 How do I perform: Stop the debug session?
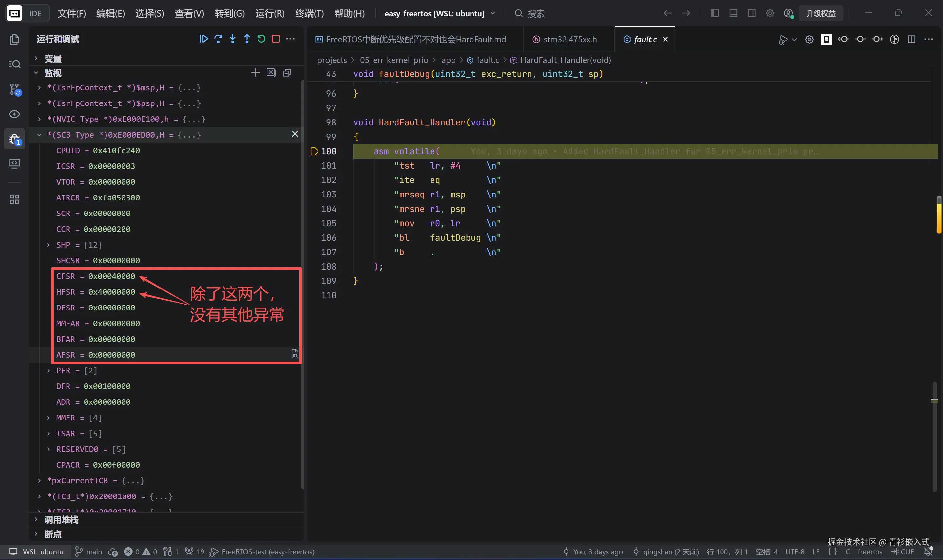276,39
